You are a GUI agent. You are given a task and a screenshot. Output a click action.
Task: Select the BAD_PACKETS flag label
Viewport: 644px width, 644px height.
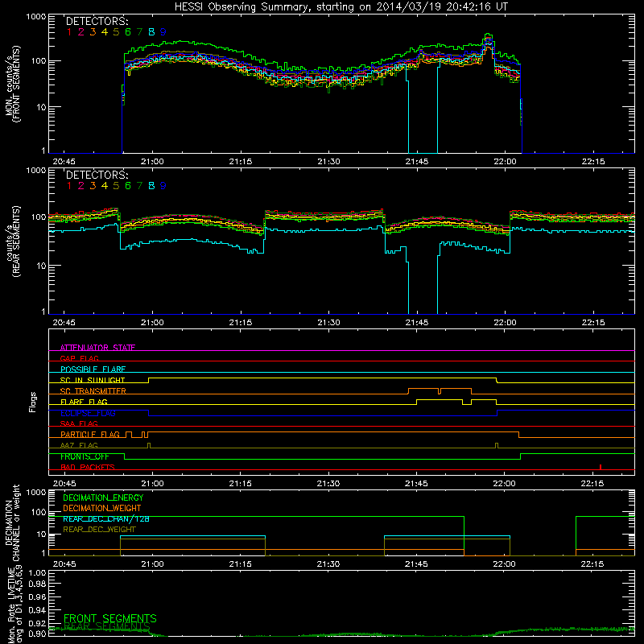[88, 467]
